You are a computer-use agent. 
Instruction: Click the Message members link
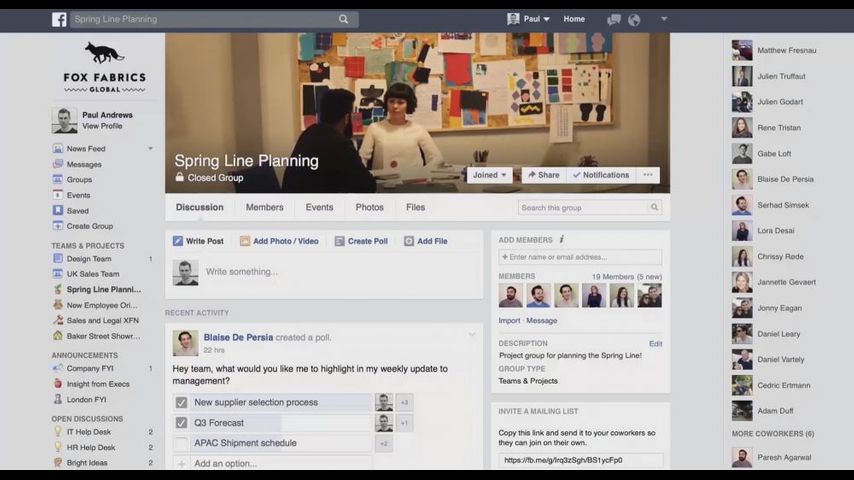[x=541, y=321]
